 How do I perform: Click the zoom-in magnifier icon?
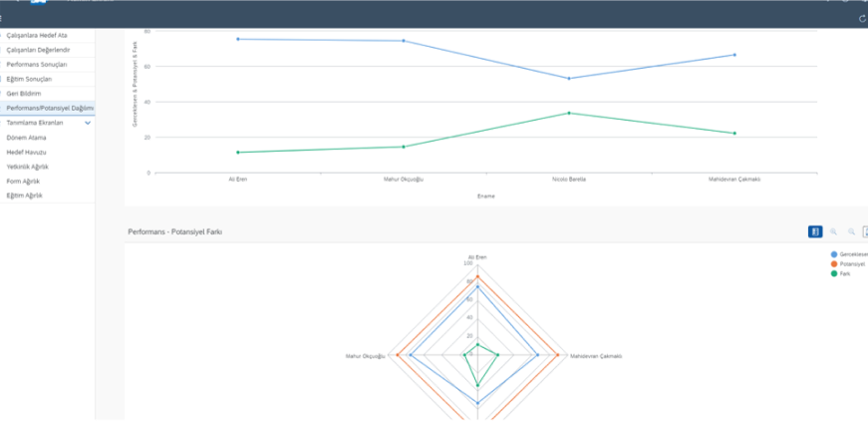[x=833, y=231]
